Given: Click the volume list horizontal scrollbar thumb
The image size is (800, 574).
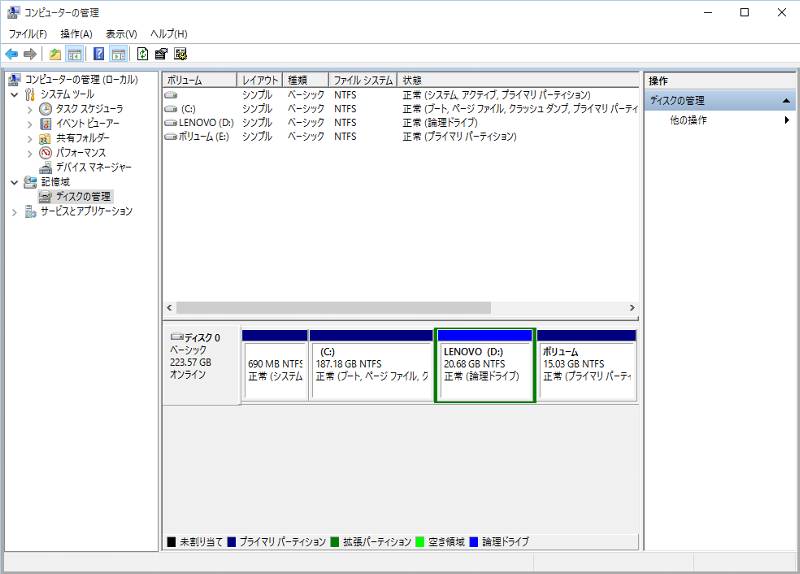Looking at the screenshot, I should (333, 308).
